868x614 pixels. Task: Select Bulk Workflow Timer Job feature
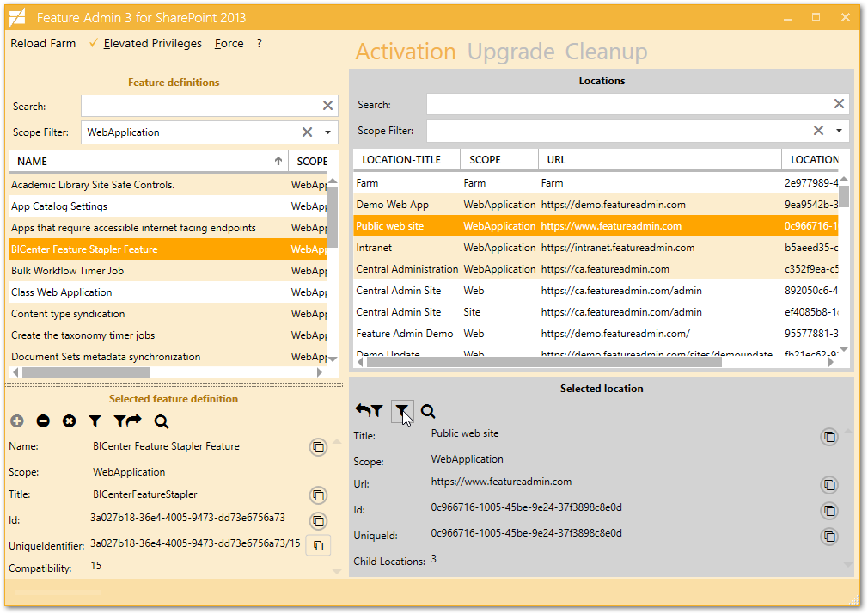pos(168,271)
